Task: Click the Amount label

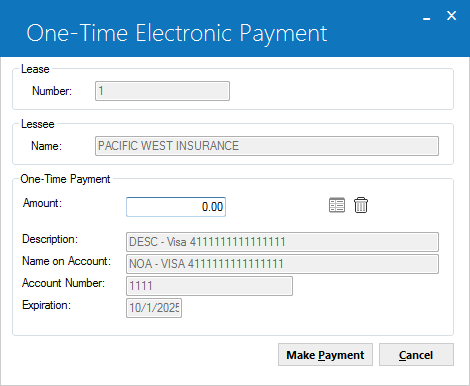Action: (x=42, y=203)
